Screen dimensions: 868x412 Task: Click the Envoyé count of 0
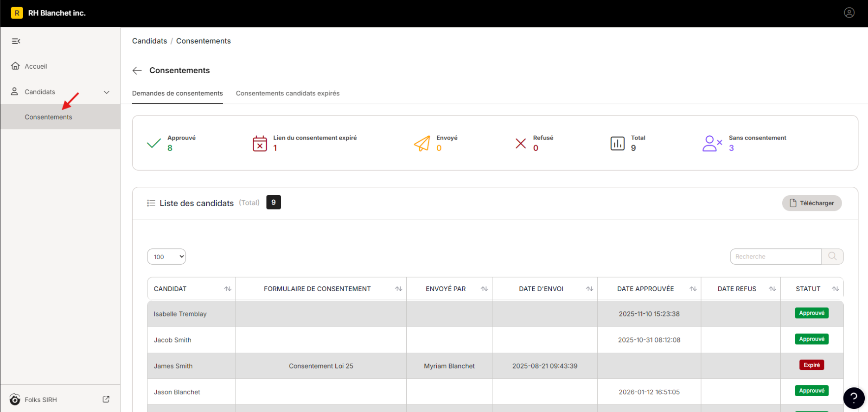[439, 148]
